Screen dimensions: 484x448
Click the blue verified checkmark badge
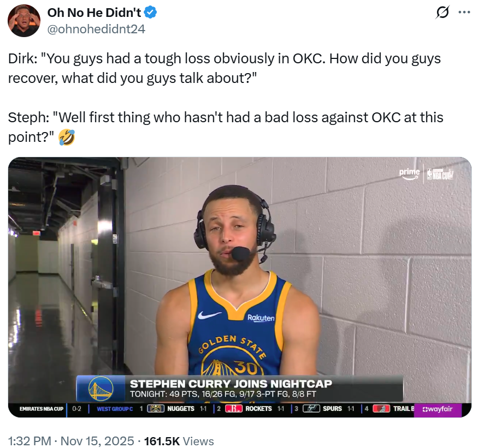[151, 13]
